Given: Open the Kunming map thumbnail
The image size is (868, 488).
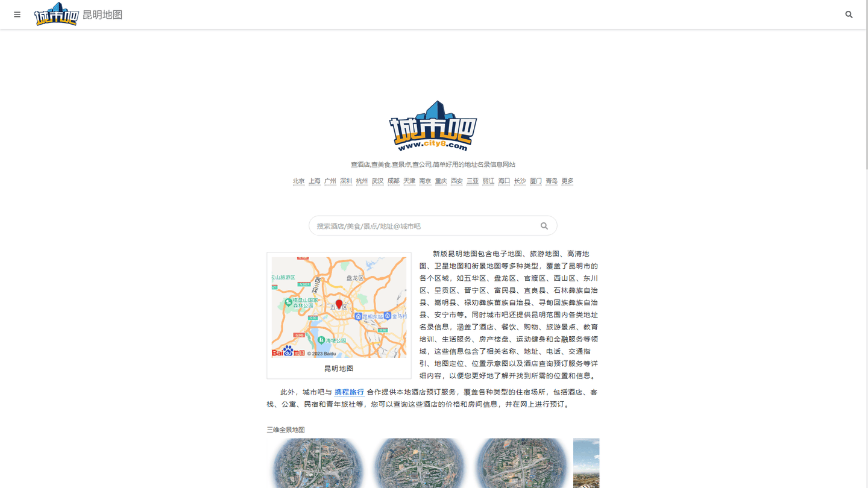Looking at the screenshot, I should pyautogui.click(x=339, y=307).
